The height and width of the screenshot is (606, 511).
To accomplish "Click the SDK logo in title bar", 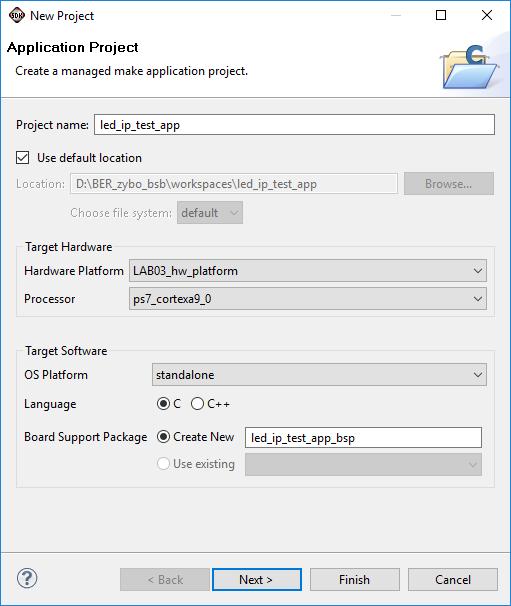I will tap(17, 15).
